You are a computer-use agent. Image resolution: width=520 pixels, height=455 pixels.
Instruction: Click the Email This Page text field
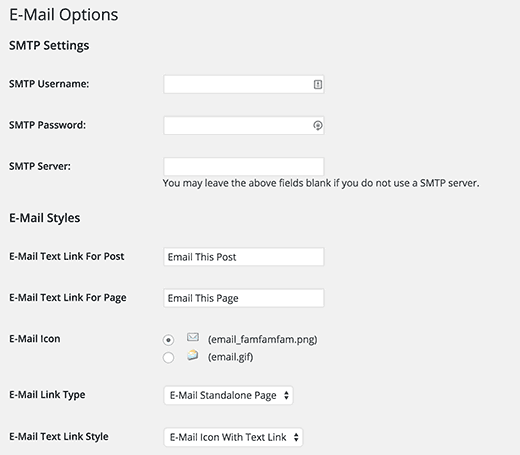(x=244, y=298)
